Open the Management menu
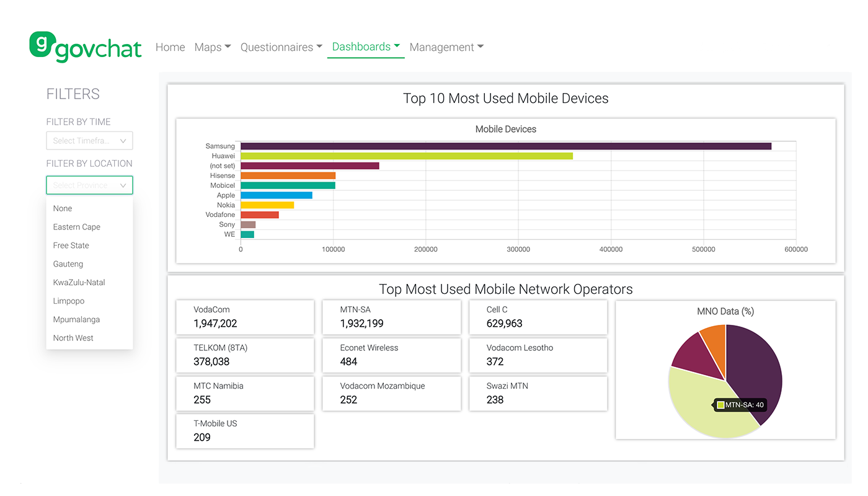This screenshot has width=868, height=496. pos(446,47)
